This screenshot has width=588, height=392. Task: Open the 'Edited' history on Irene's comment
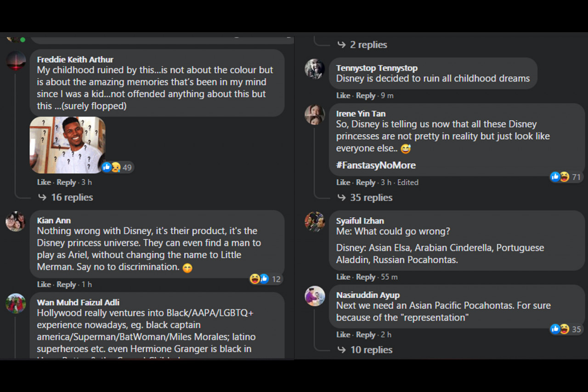[408, 182]
